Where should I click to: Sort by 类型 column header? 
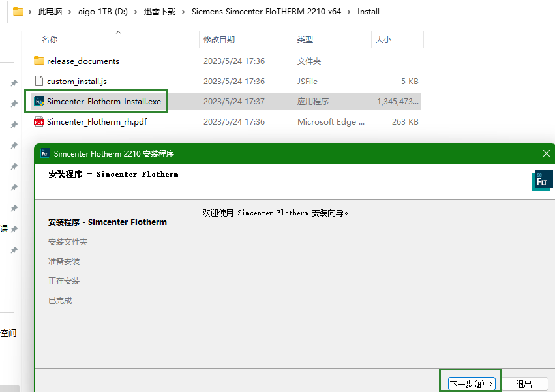[305, 39]
